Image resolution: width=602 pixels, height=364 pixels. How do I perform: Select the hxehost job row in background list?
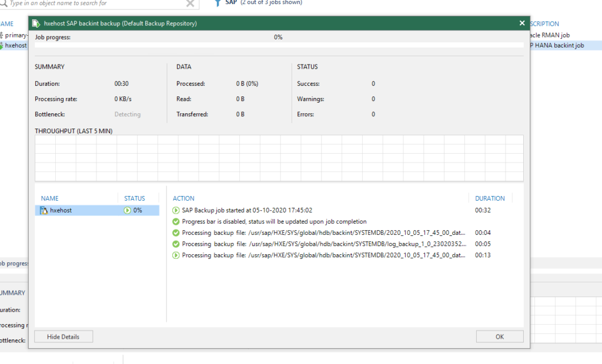click(14, 45)
